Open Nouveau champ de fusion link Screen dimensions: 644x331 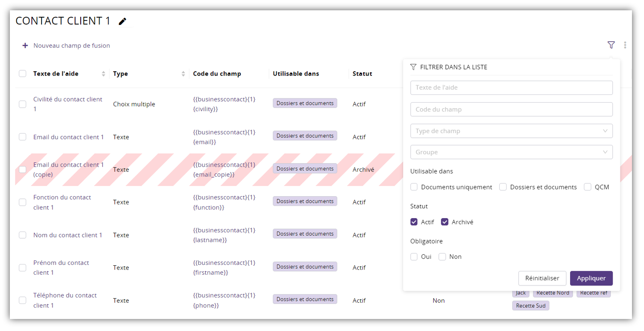(x=71, y=46)
